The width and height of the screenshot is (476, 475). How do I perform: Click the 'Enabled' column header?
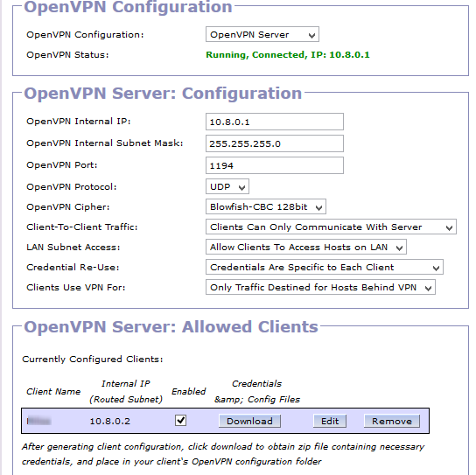(188, 392)
